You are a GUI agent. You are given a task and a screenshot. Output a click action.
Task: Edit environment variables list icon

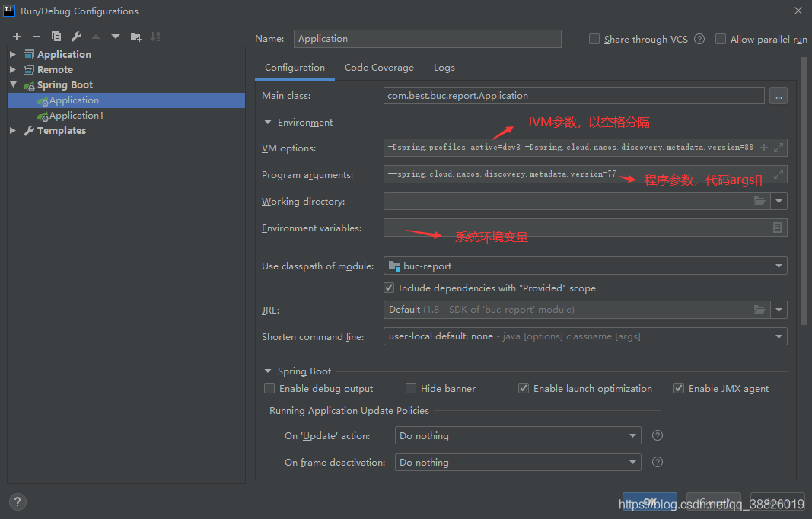(x=777, y=228)
